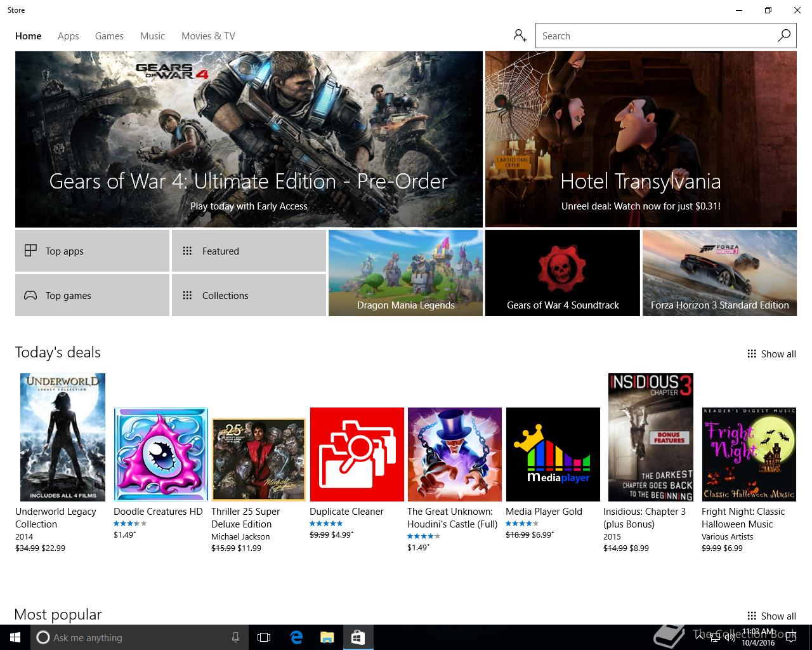
Task: Open the Dragon Mania Legends tile
Action: tap(405, 273)
